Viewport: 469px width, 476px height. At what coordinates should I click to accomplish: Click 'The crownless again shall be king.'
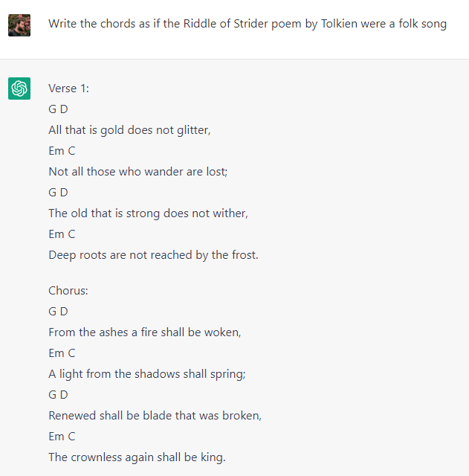pos(137,457)
